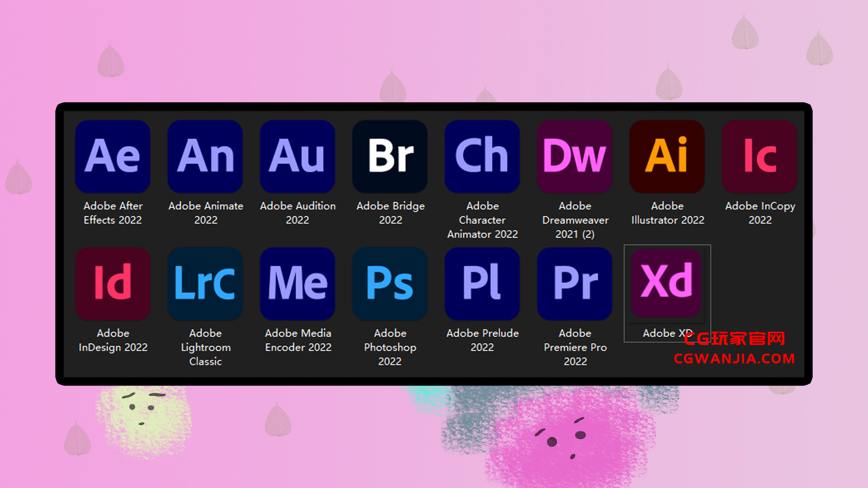Screen dimensions: 868x488
Task: Click the "Adobe Dreamweaver 2021 (2)" label
Action: click(x=575, y=220)
